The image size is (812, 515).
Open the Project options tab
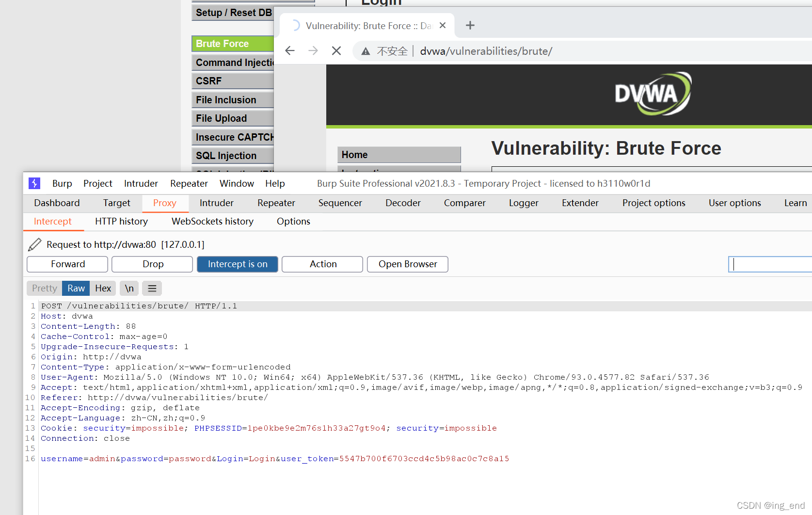coord(654,203)
